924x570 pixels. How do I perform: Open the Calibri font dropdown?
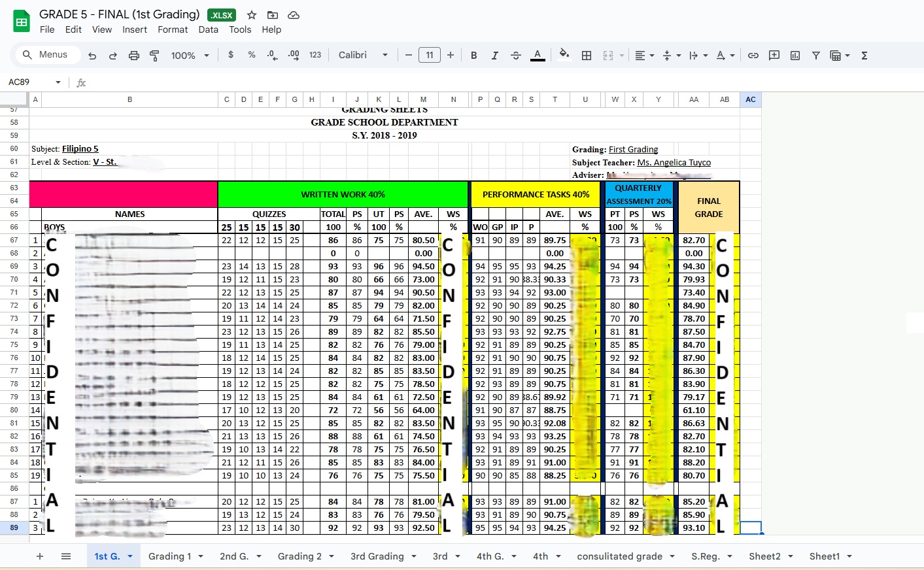pyautogui.click(x=364, y=55)
